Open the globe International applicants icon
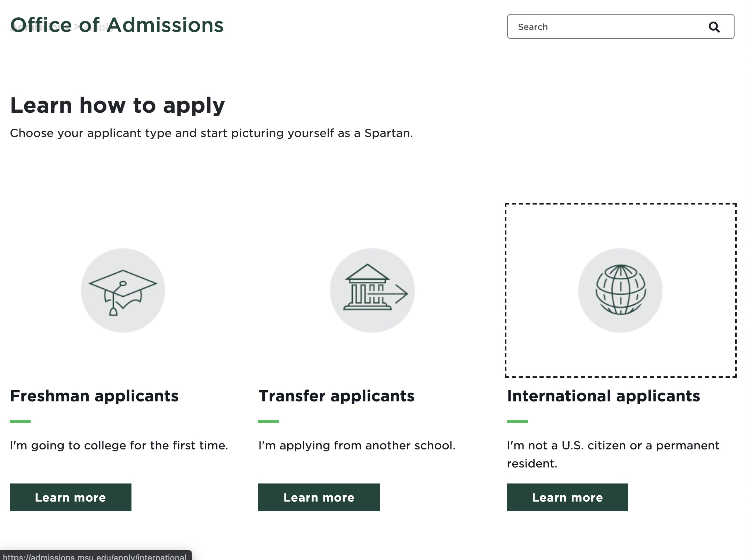745x560 pixels. click(620, 290)
